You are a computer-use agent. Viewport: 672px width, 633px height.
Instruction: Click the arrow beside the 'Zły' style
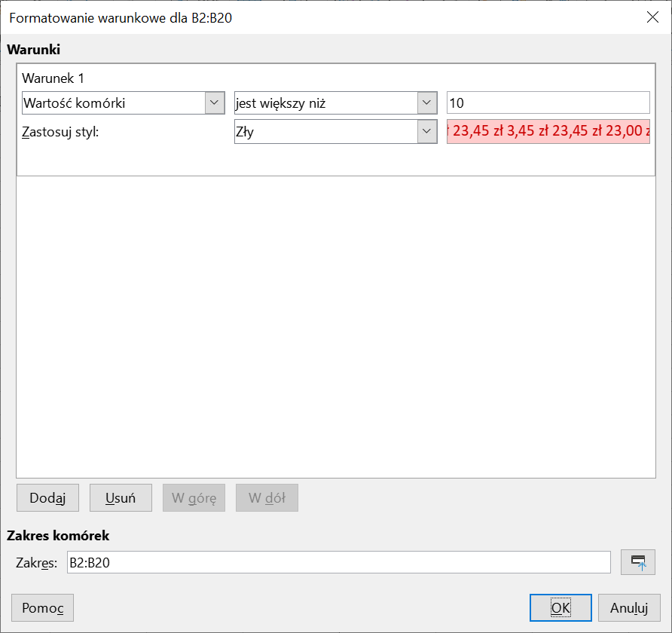click(427, 132)
